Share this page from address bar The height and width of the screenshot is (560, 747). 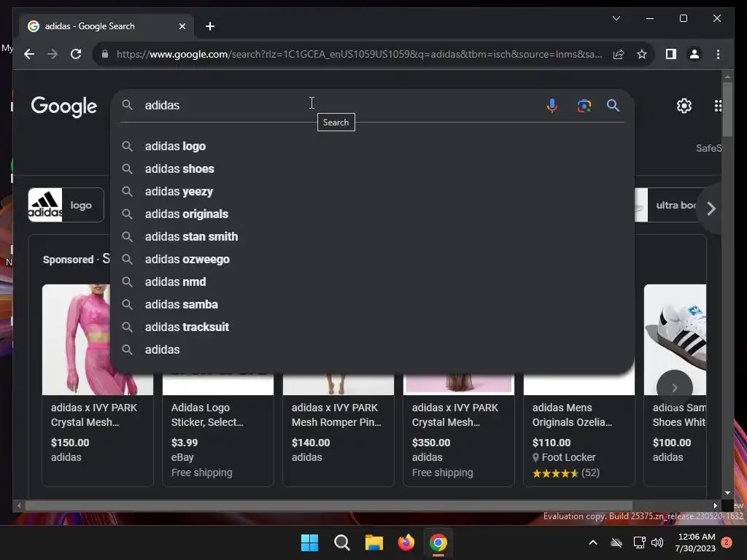pos(619,54)
